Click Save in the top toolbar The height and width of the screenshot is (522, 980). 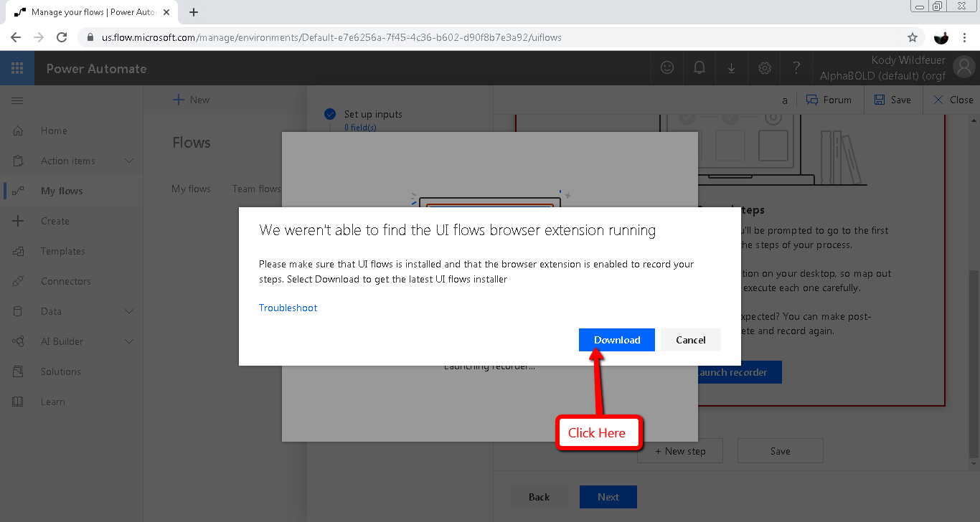click(892, 100)
